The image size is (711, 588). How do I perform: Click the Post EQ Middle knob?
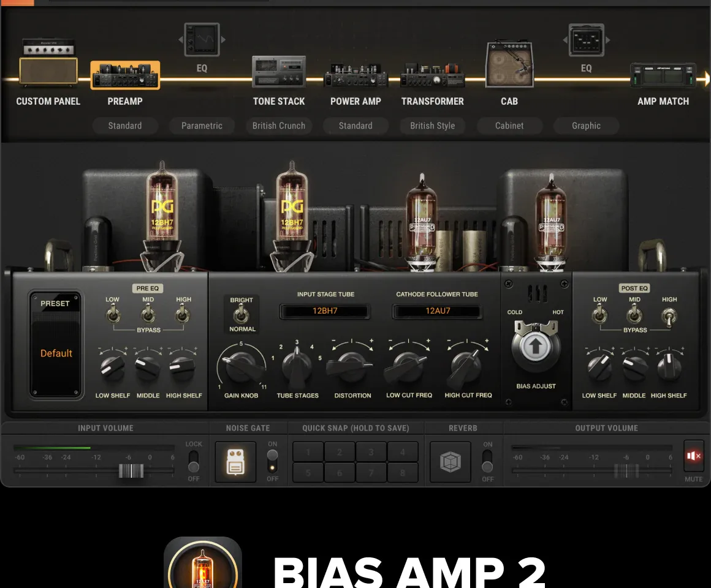[634, 368]
